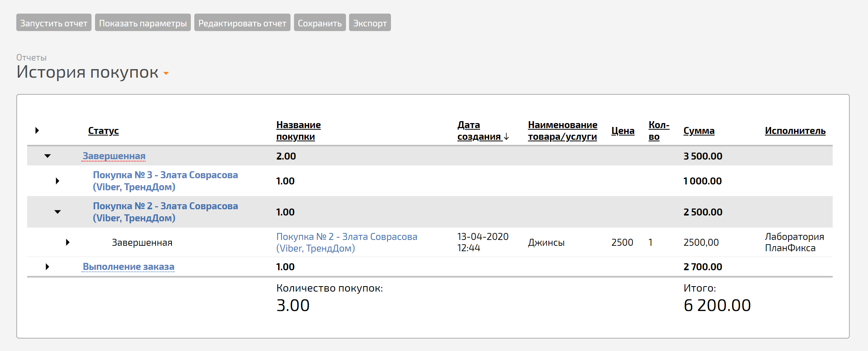Image resolution: width=868 pixels, height=351 pixels.
Task: Sort by Сумма column header
Action: [699, 131]
